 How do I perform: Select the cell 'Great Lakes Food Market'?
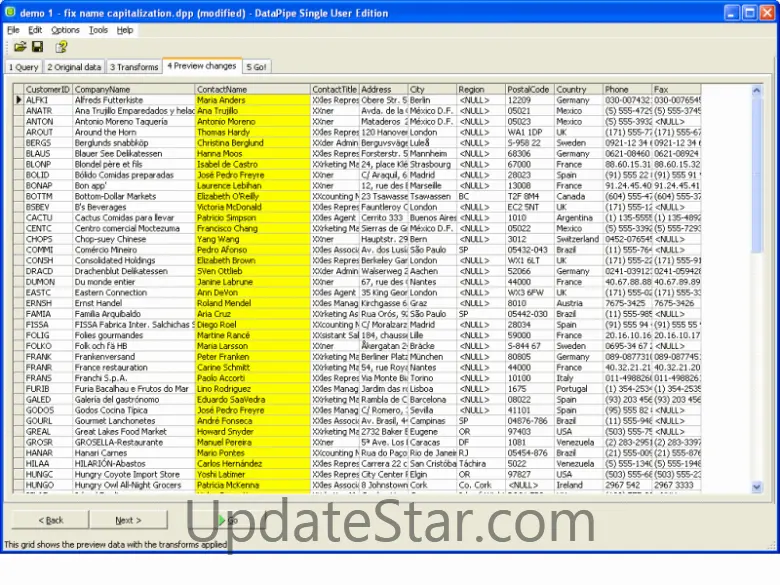[133, 431]
